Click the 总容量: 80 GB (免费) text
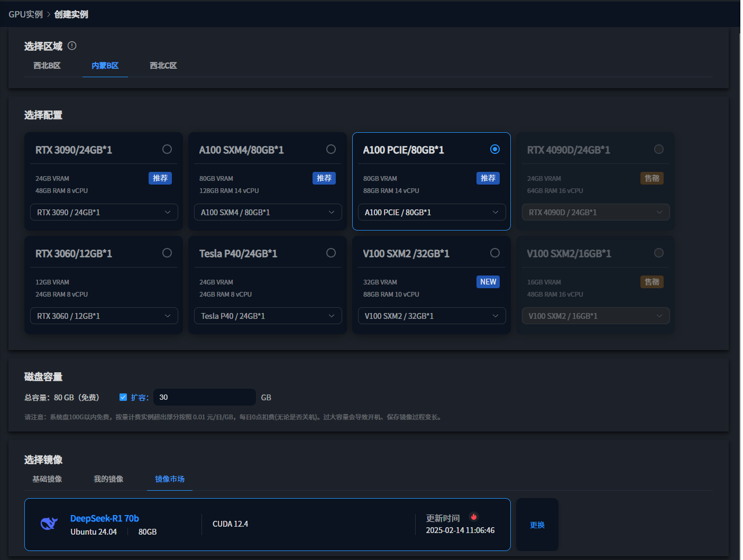 [62, 397]
